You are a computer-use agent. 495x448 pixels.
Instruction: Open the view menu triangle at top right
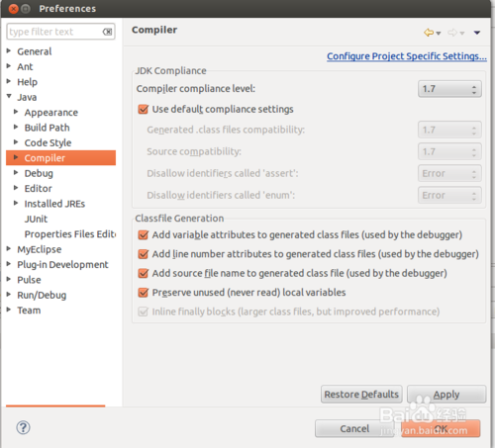click(x=477, y=33)
